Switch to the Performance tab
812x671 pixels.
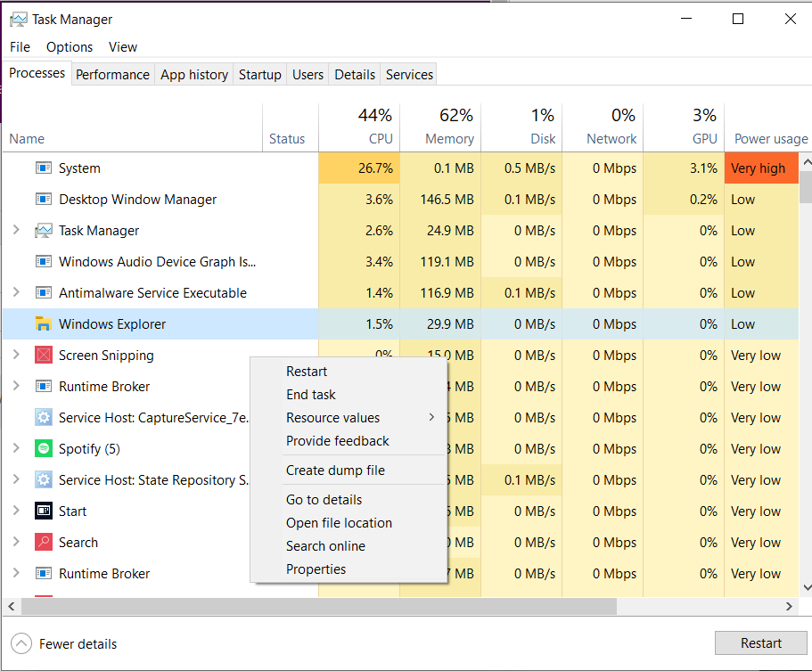click(x=112, y=75)
